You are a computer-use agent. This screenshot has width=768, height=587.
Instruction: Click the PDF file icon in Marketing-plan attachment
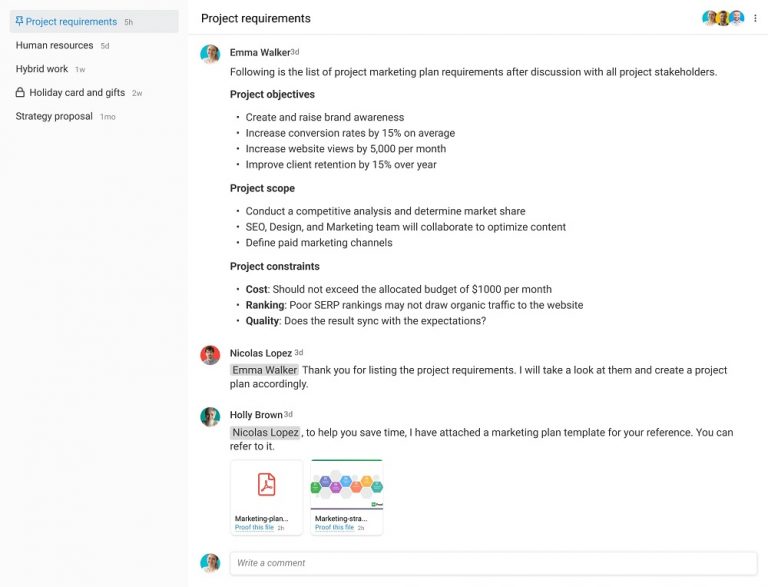tap(266, 484)
